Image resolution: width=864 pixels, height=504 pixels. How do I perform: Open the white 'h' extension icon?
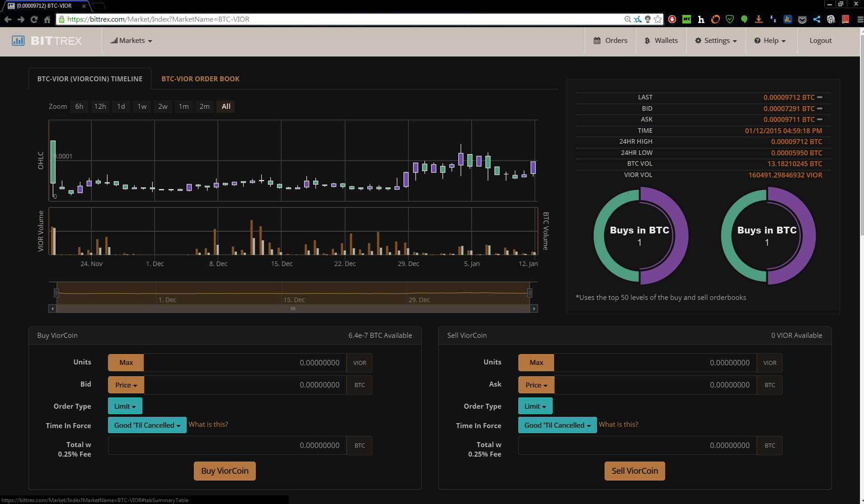701,19
